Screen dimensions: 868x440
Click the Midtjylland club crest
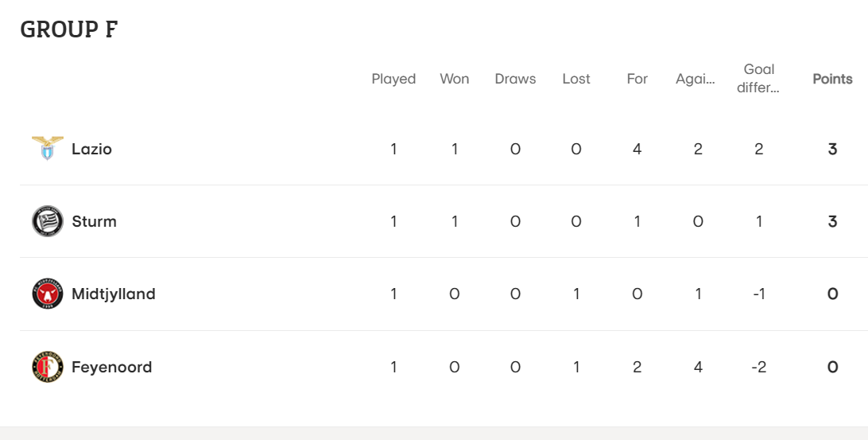tap(48, 294)
